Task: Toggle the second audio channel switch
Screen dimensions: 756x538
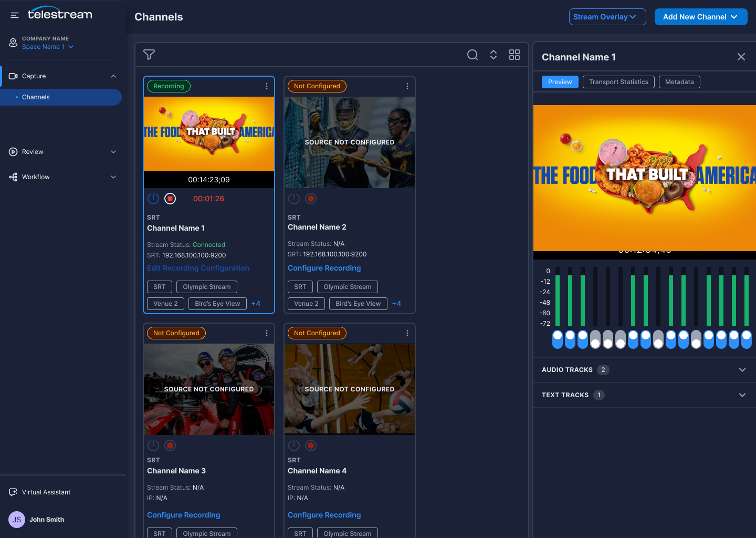Action: [570, 339]
